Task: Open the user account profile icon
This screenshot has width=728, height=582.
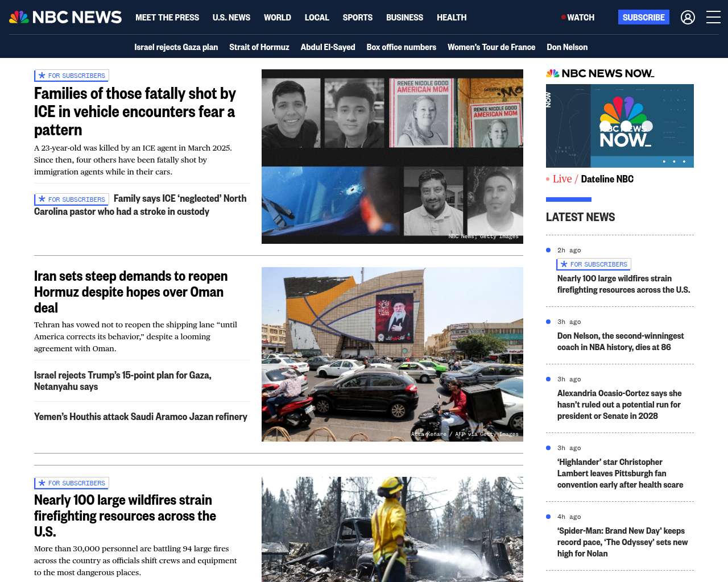Action: [688, 18]
